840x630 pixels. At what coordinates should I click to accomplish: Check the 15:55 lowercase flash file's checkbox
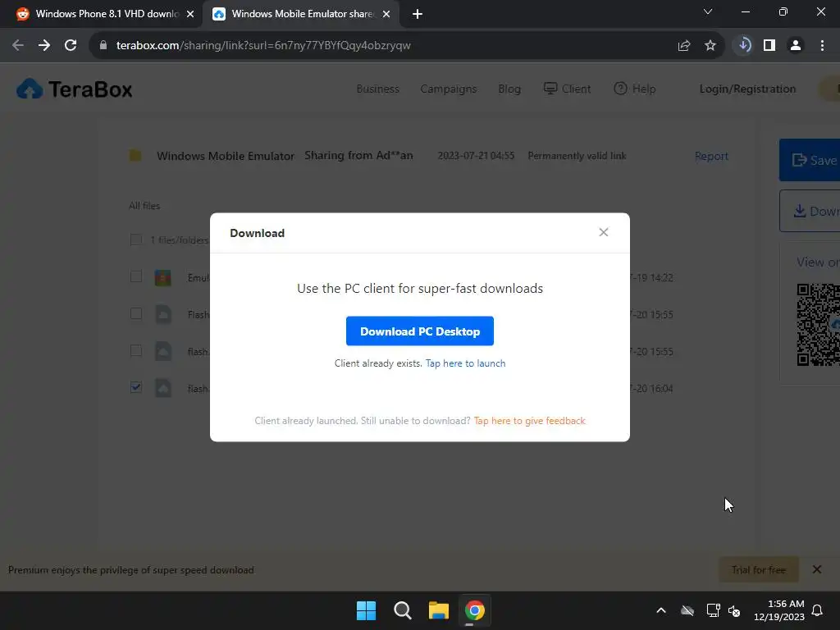tap(136, 350)
